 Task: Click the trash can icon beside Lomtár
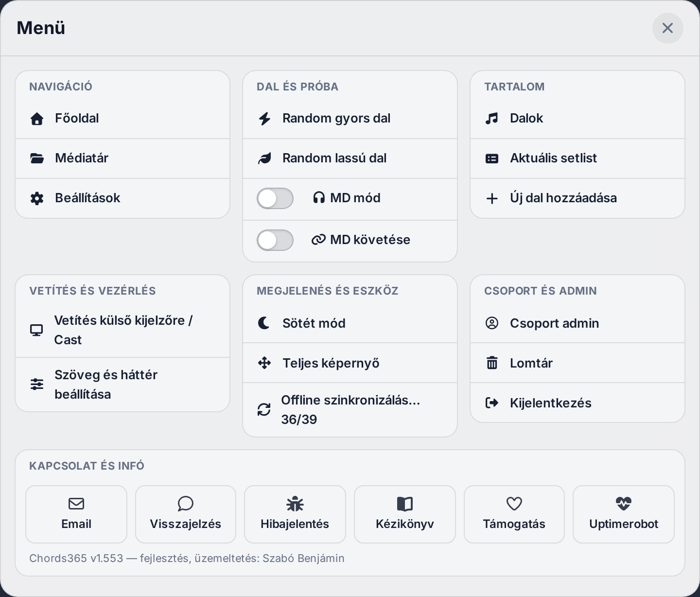pos(492,363)
